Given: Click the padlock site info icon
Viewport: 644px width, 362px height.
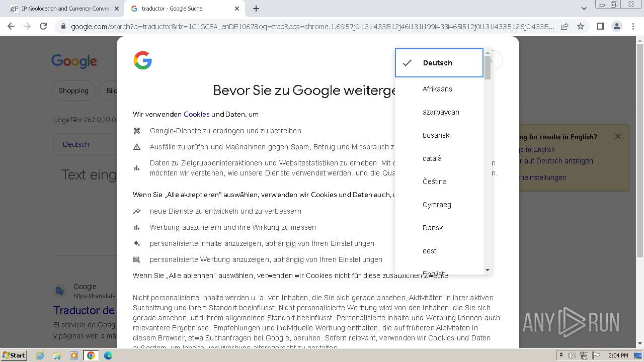Looking at the screenshot, I should click(63, 26).
